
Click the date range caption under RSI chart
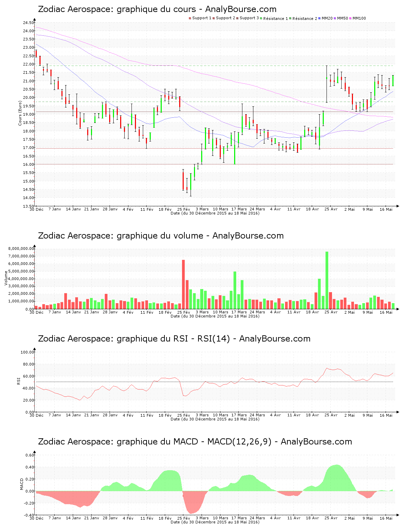[x=215, y=419]
